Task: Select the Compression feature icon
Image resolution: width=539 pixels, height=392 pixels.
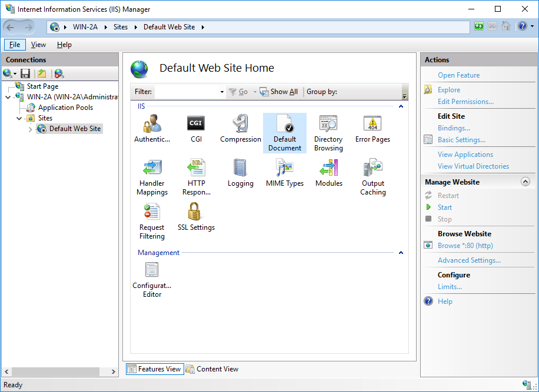Action: [240, 124]
